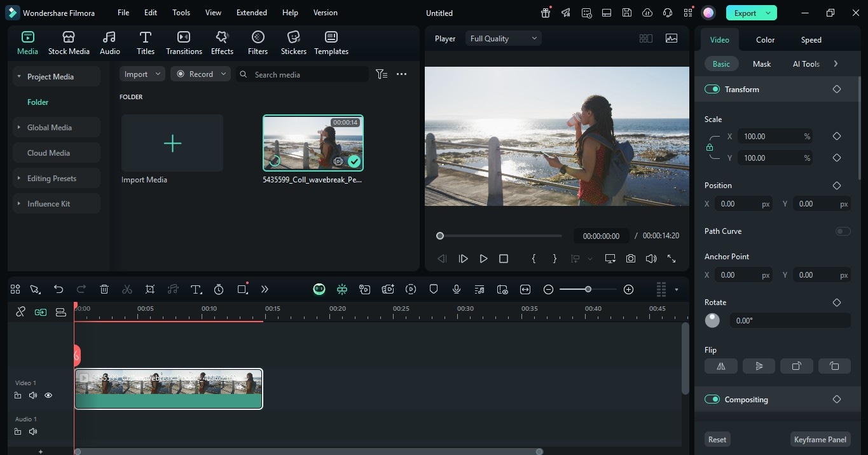Image resolution: width=868 pixels, height=455 pixels.
Task: Select the 5435599_Coll_wavebreak clip thumbnail
Action: 312,142
